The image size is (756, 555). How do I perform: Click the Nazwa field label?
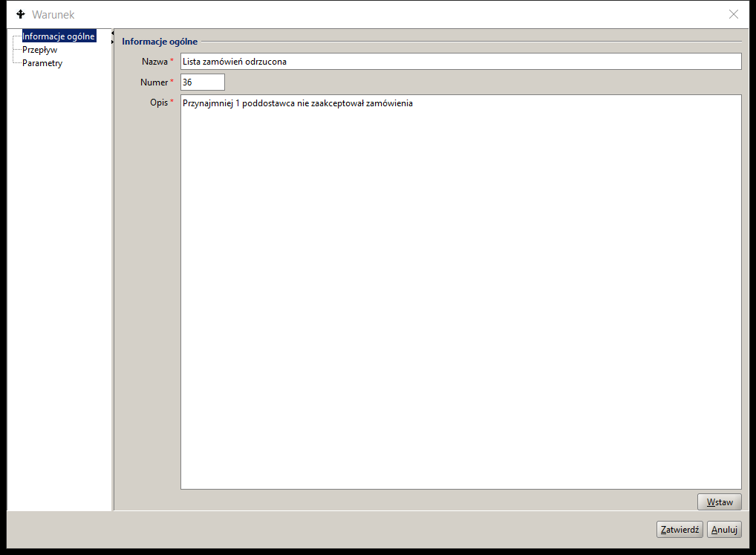pos(154,62)
